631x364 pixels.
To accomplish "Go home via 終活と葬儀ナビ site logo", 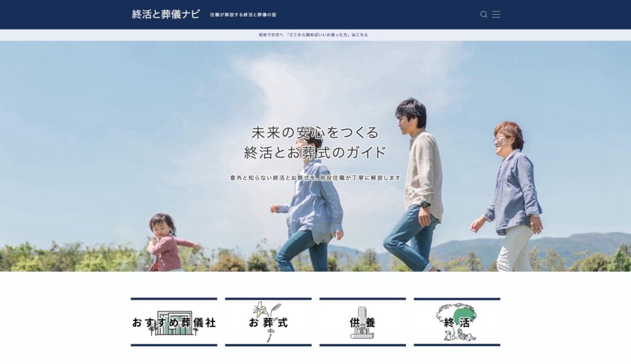I will (166, 14).
